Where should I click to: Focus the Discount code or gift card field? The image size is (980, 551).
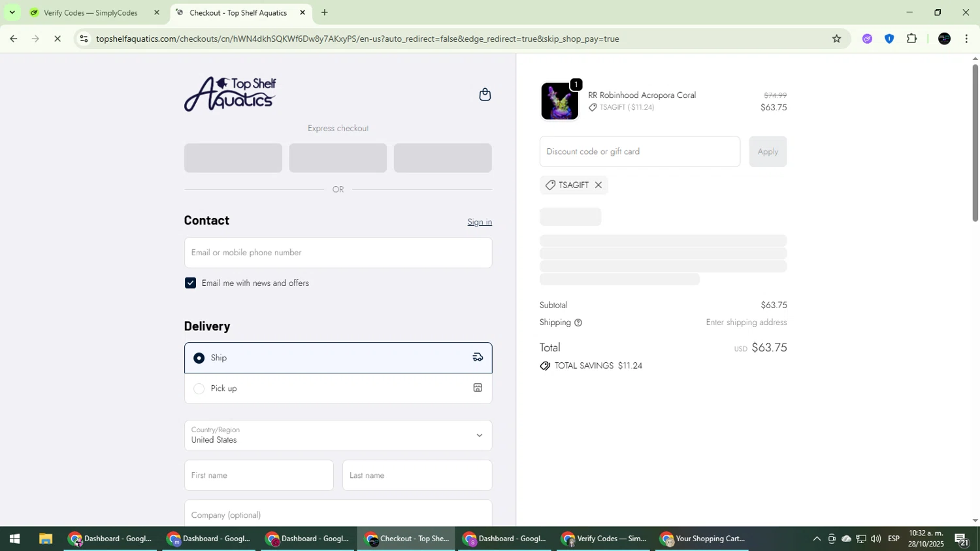point(640,151)
